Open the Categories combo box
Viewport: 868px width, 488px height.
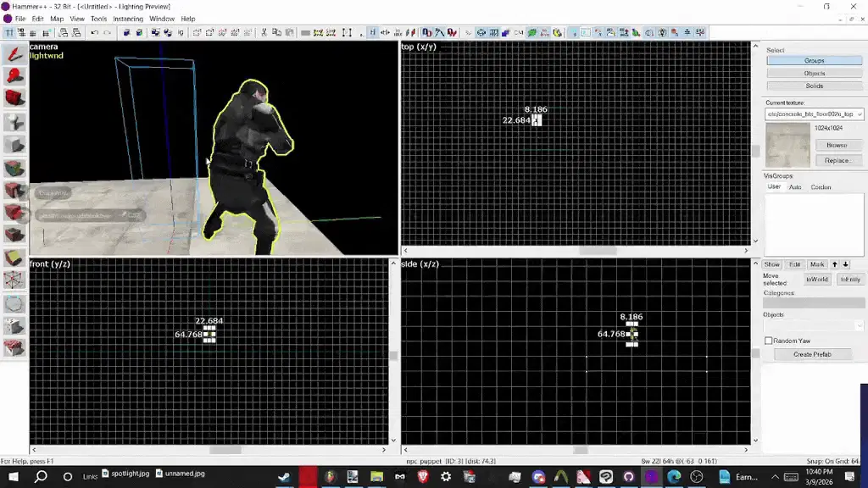814,303
